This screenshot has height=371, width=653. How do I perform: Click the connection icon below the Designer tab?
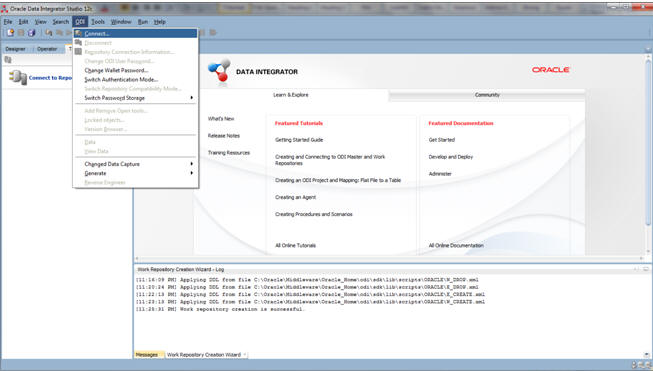point(7,60)
